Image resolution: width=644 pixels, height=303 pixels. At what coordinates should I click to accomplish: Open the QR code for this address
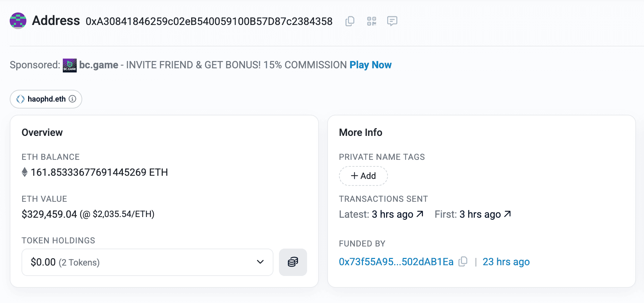371,21
